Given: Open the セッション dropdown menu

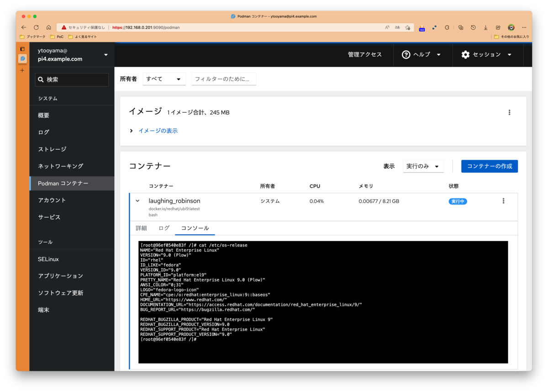Looking at the screenshot, I should [x=486, y=54].
